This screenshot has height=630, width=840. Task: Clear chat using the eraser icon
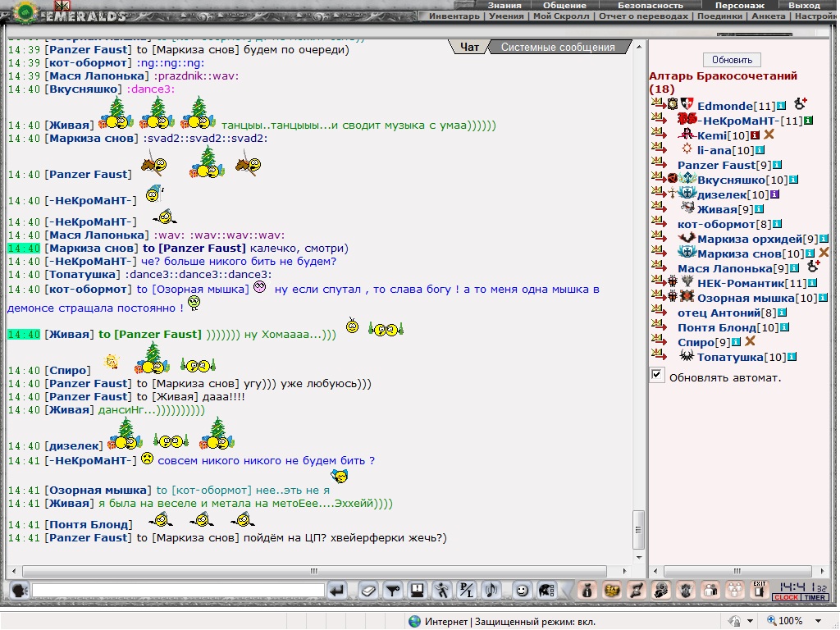click(368, 591)
